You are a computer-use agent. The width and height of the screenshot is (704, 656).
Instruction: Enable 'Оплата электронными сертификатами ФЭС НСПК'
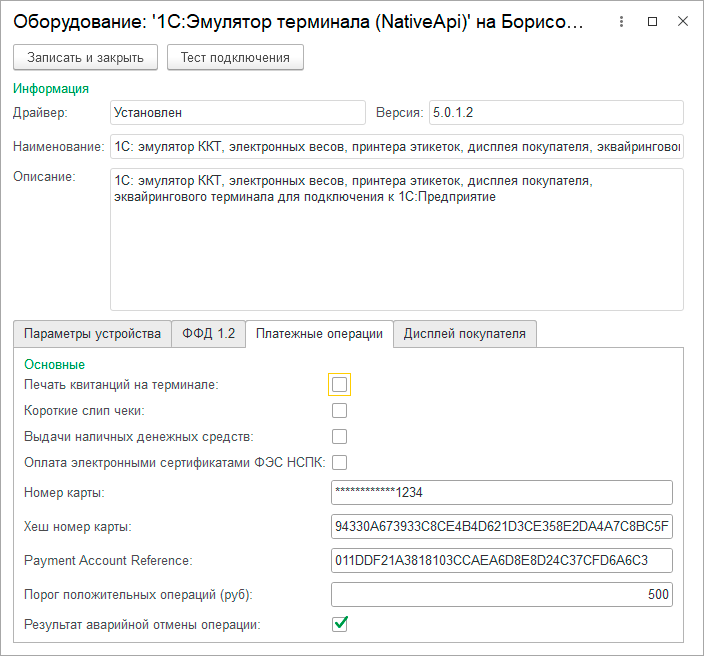click(x=339, y=462)
